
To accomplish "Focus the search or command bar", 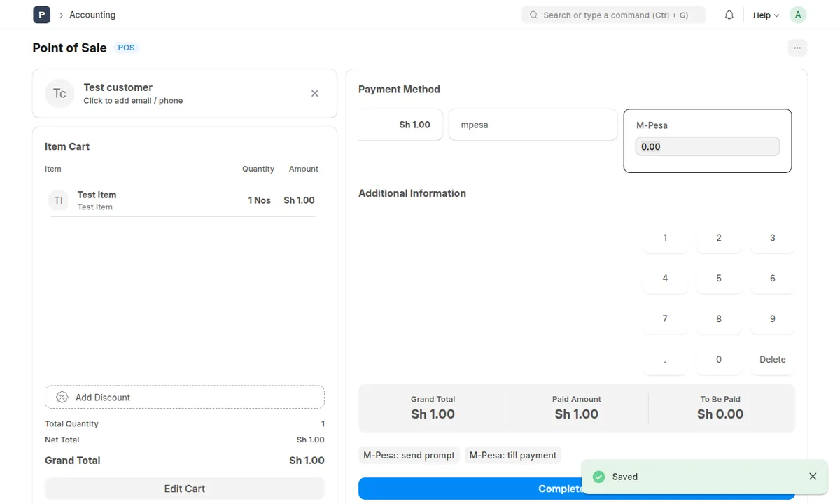I will (x=613, y=15).
